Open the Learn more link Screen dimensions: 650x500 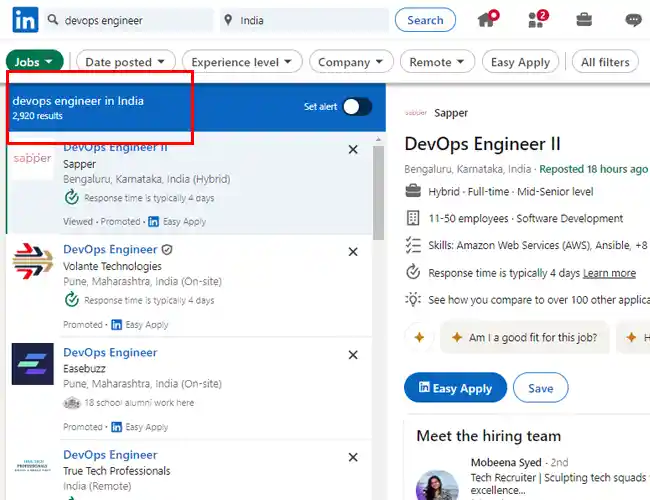[x=609, y=273]
